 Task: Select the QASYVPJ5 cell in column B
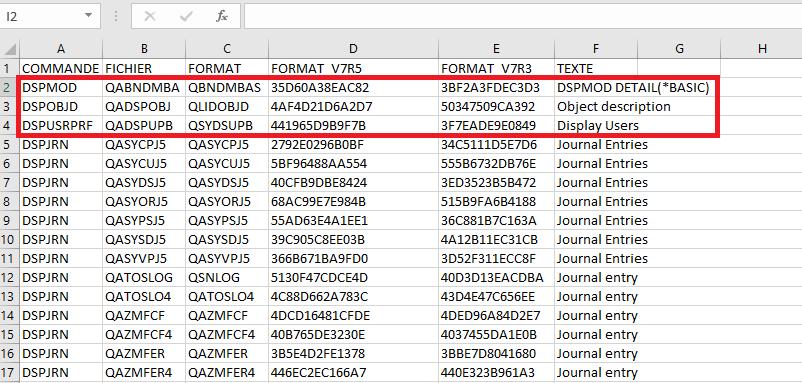click(x=144, y=258)
